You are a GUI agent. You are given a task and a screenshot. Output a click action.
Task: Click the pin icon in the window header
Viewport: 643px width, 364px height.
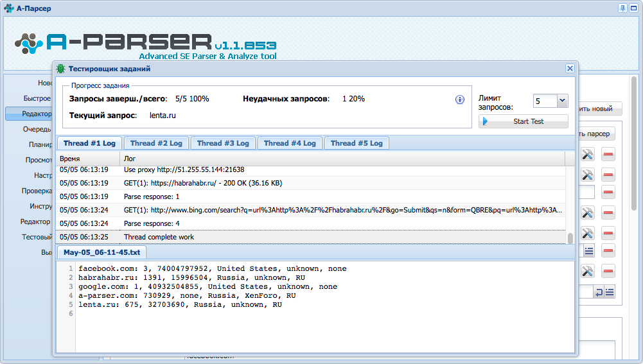click(x=622, y=8)
